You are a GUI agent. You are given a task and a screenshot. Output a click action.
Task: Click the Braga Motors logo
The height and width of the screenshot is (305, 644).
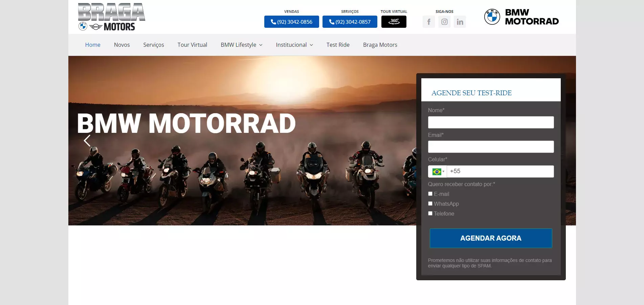click(x=112, y=17)
